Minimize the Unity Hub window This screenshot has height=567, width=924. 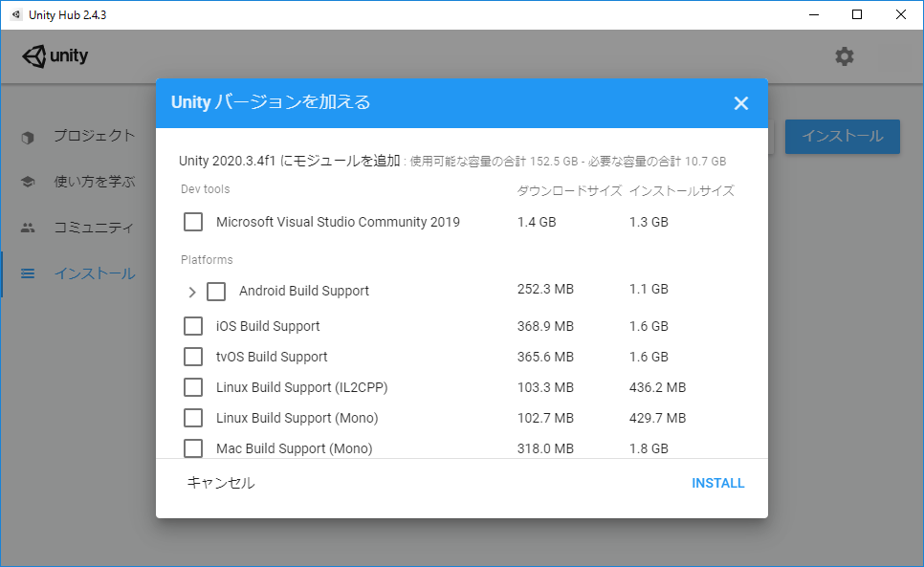pyautogui.click(x=814, y=14)
